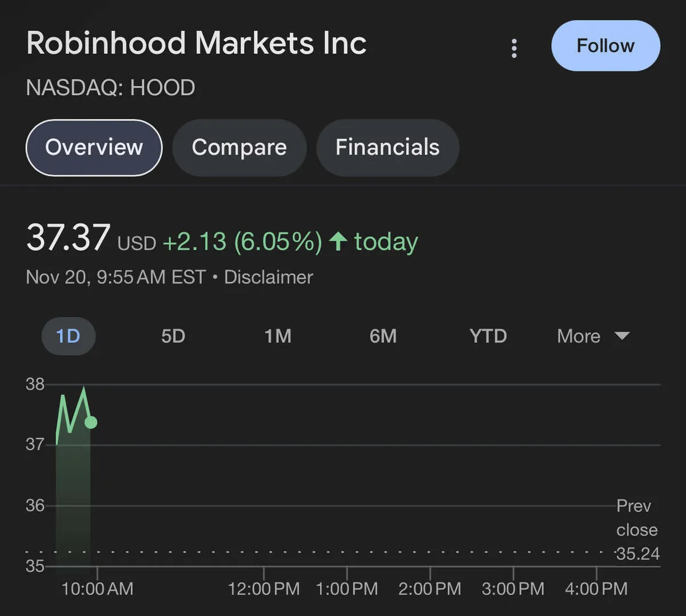The image size is (686, 616).
Task: Open the Financials tab
Action: coord(387,148)
